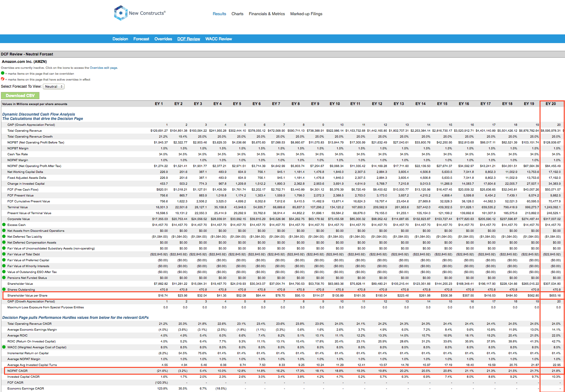Click the $653.16 shareholder value per share cell
The image size is (565, 392).
pyautogui.click(x=555, y=295)
